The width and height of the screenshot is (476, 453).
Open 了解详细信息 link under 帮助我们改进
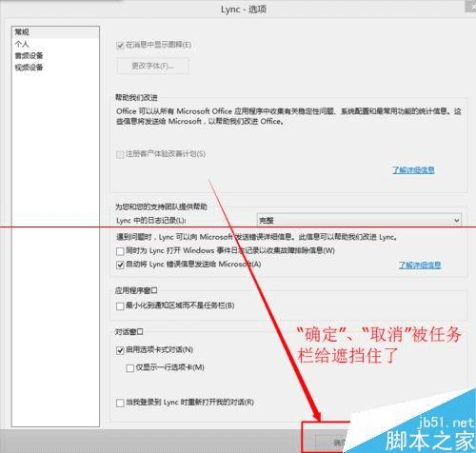[x=413, y=170]
